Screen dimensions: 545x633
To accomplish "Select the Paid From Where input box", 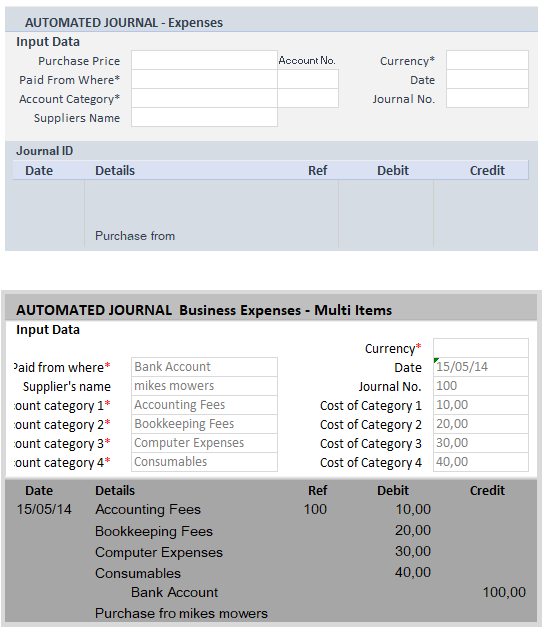I will coord(204,79).
